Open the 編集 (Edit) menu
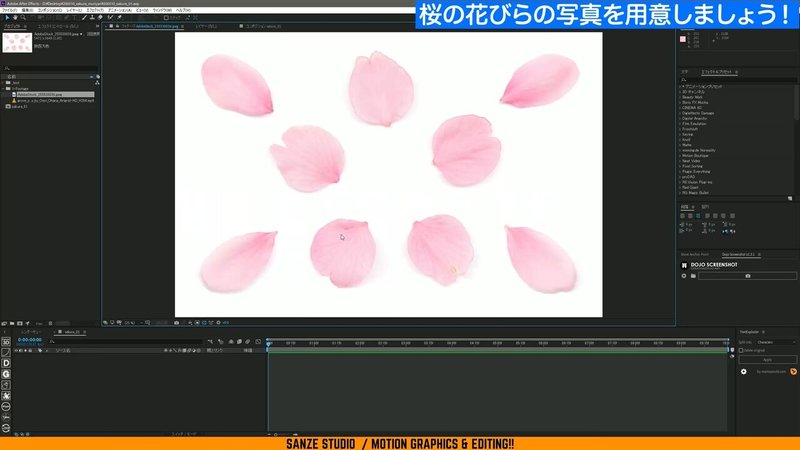This screenshot has height=450, width=800. pos(27,10)
